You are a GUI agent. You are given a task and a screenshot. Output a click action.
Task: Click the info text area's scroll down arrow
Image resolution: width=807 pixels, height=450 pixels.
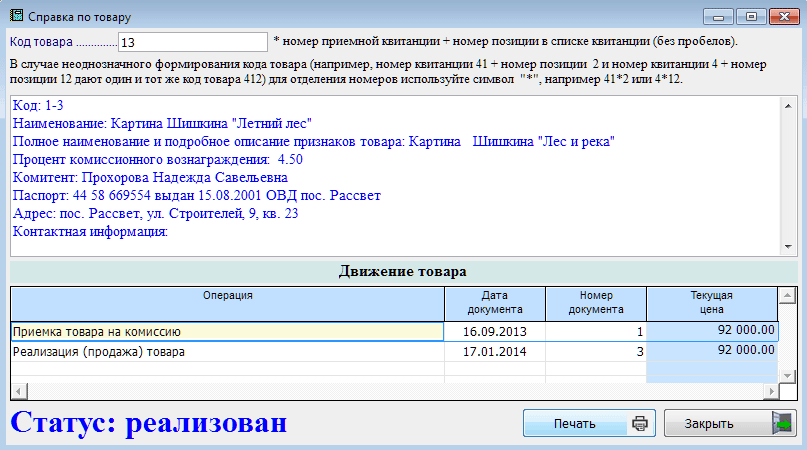pyautogui.click(x=788, y=247)
